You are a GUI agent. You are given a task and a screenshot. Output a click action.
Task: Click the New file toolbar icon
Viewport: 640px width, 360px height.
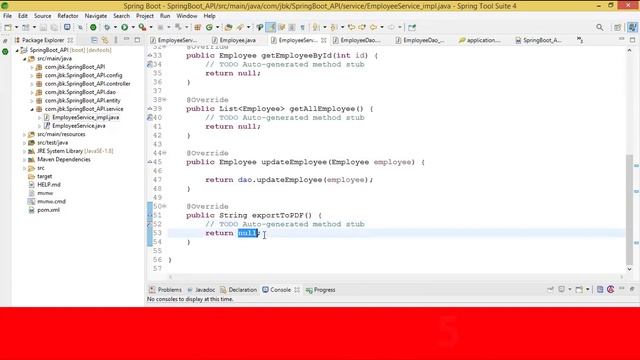[x=8, y=27]
